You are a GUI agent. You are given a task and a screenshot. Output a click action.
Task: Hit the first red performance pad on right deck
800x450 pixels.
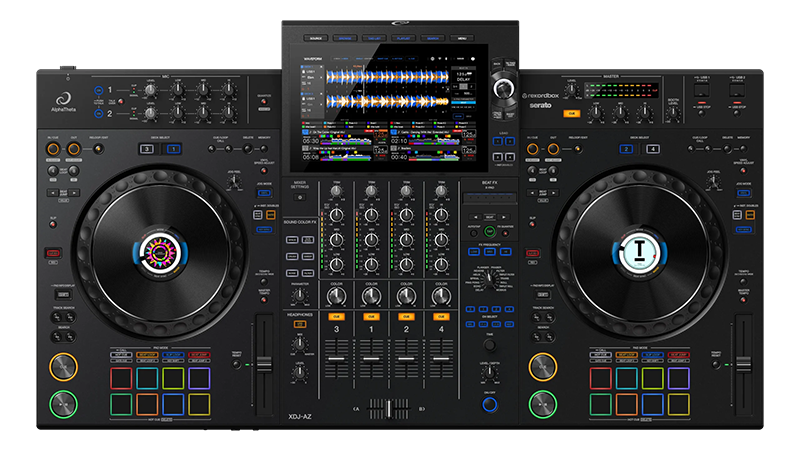point(601,379)
